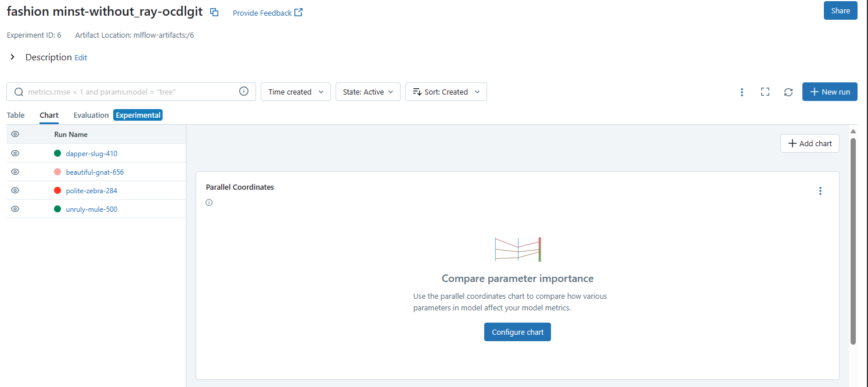
Task: Open Parallel Coordinates chart options menu
Action: (820, 191)
